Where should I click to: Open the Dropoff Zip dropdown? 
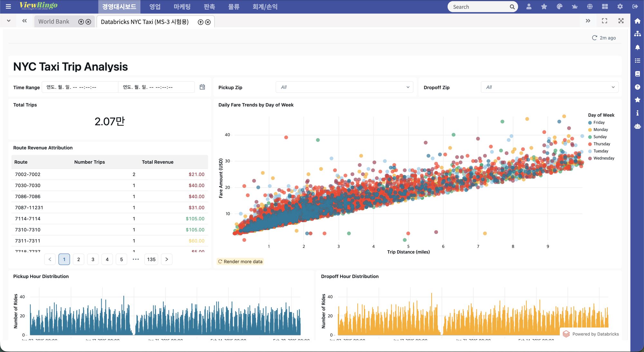click(549, 87)
